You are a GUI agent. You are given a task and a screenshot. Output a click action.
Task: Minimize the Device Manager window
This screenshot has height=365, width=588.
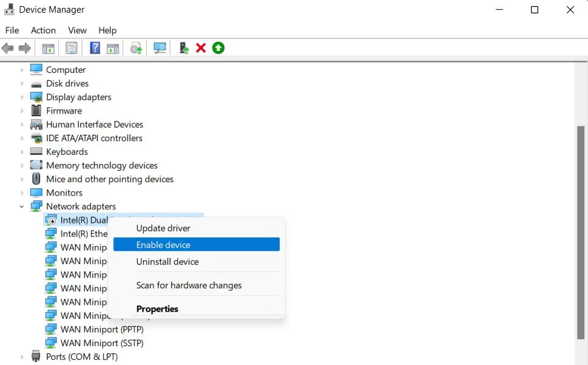[x=499, y=9]
